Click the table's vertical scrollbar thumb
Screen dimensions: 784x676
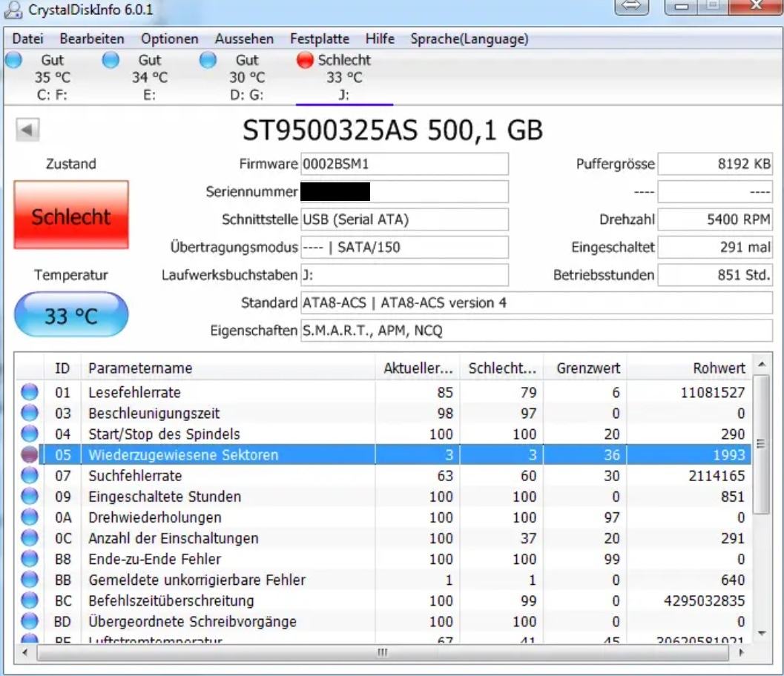(761, 444)
